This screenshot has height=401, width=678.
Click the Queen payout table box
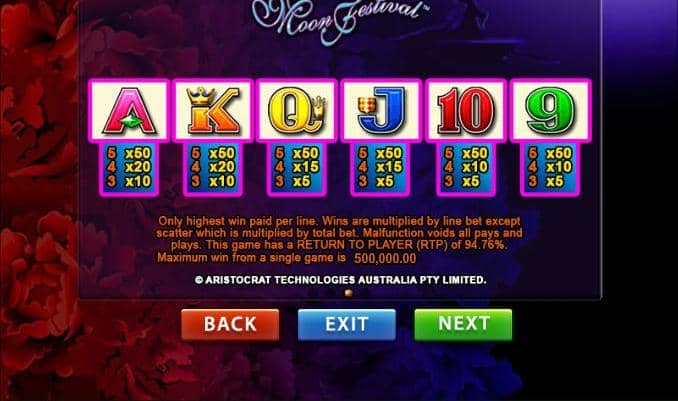[x=297, y=168]
